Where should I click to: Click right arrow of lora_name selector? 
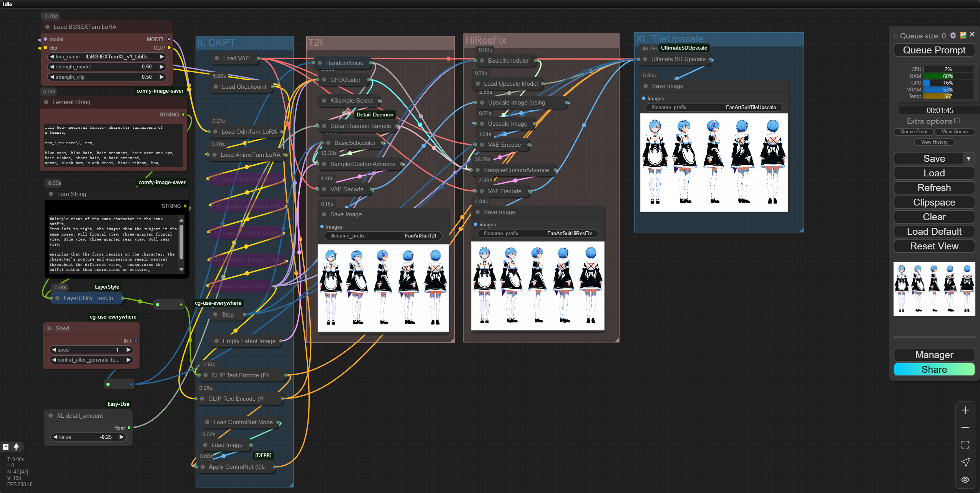162,56
